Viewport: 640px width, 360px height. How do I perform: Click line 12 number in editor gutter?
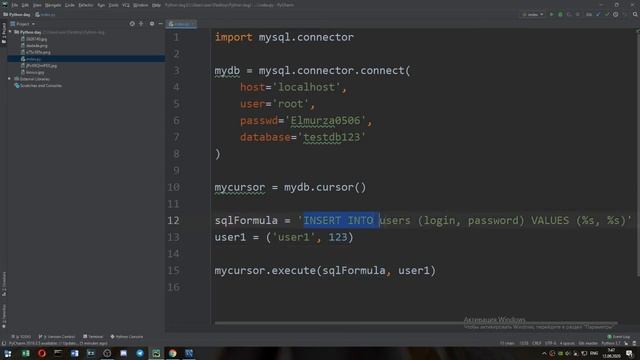pos(173,220)
